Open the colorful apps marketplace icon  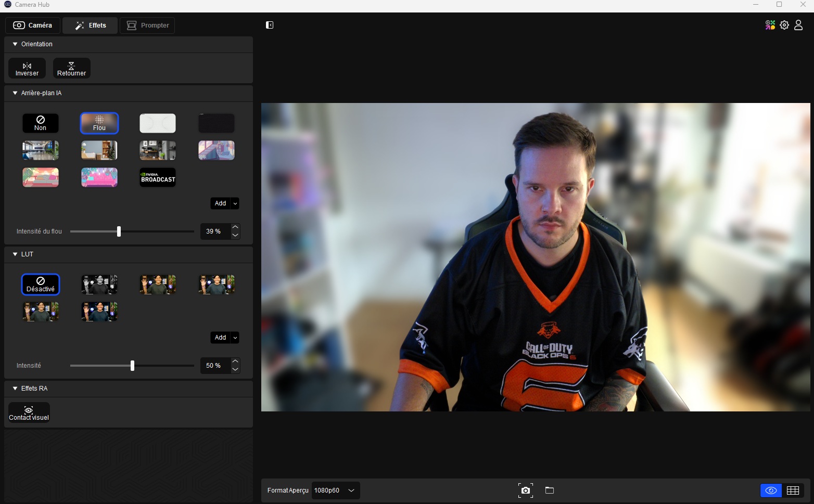coord(770,25)
